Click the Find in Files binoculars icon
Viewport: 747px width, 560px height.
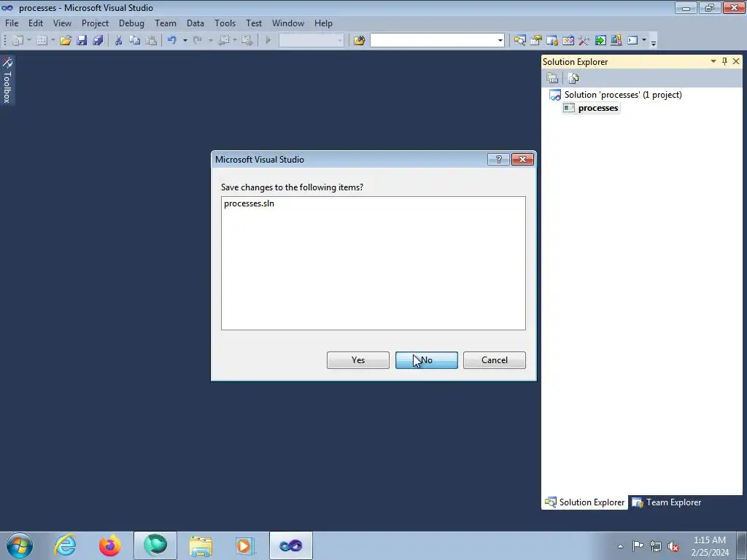pyautogui.click(x=359, y=41)
